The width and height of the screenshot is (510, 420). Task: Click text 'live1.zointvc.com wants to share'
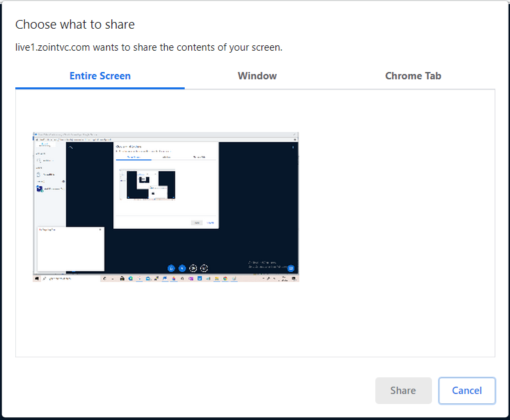(87, 47)
